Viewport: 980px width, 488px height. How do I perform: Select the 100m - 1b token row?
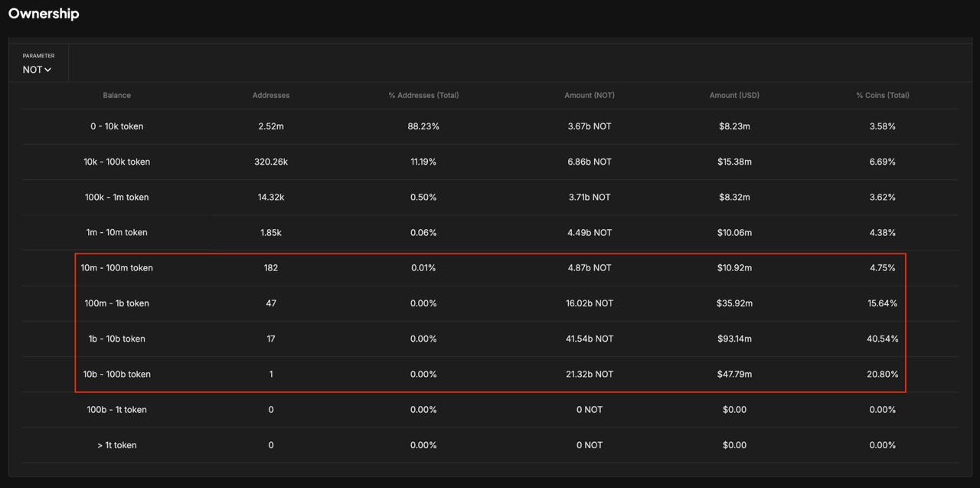pyautogui.click(x=117, y=303)
